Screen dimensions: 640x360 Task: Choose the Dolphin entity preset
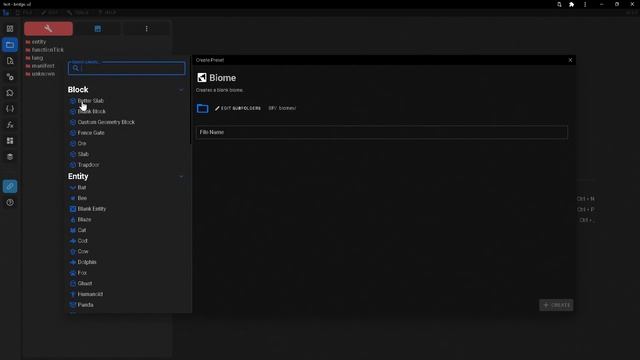[83, 262]
